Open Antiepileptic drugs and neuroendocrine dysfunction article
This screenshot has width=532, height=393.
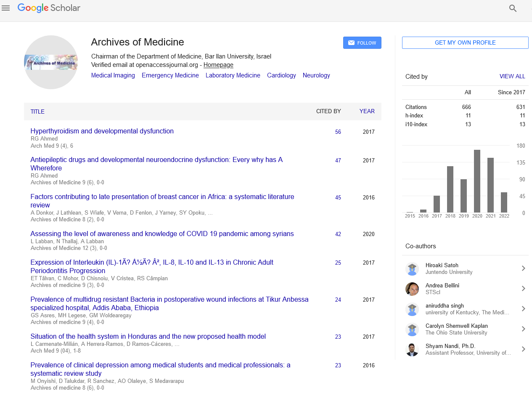coord(156,164)
